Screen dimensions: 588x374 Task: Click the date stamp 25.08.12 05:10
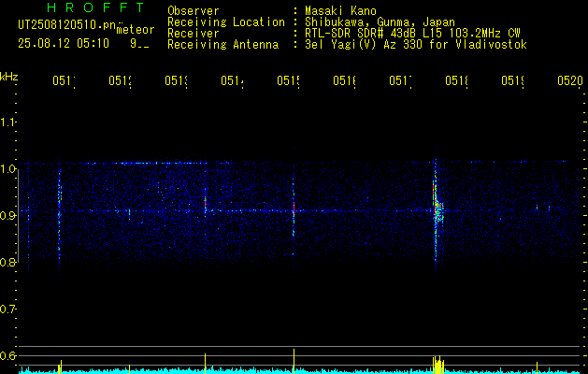(64, 44)
